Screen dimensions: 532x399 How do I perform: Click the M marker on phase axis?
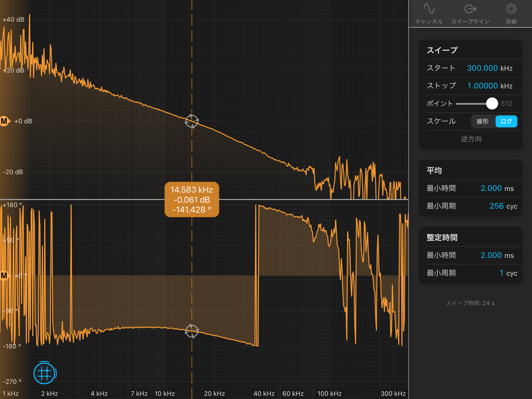coord(4,275)
